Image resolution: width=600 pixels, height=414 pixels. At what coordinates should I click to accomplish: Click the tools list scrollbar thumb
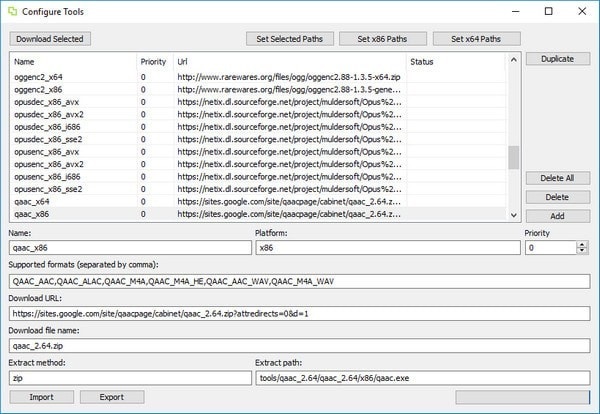tap(514, 157)
